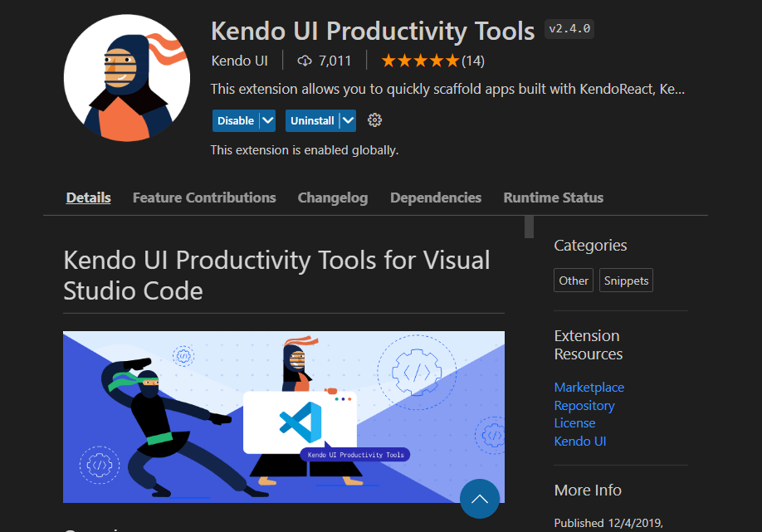Open the License link
Image resolution: width=762 pixels, height=532 pixels.
click(574, 423)
